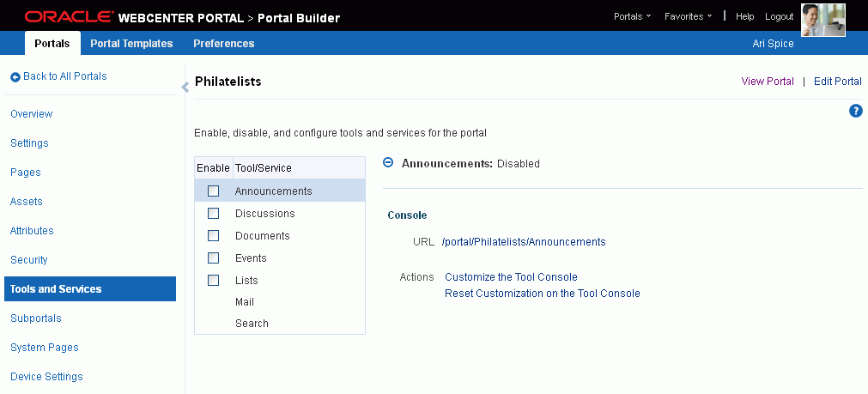Enable the Lists checkbox

click(213, 280)
